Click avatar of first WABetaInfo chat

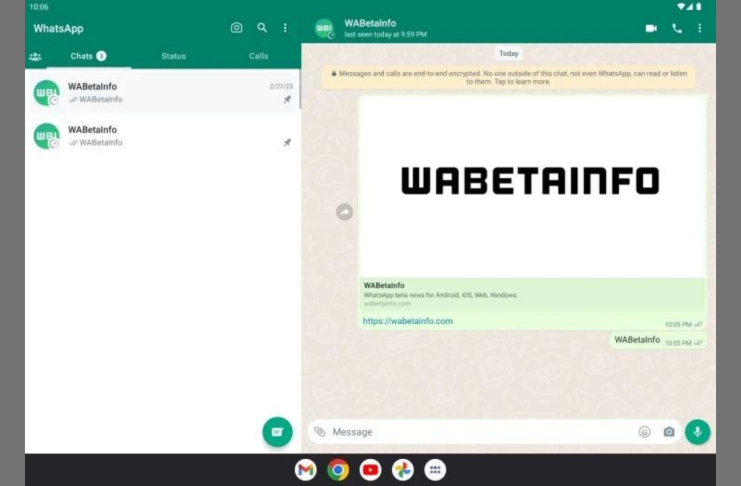point(47,93)
